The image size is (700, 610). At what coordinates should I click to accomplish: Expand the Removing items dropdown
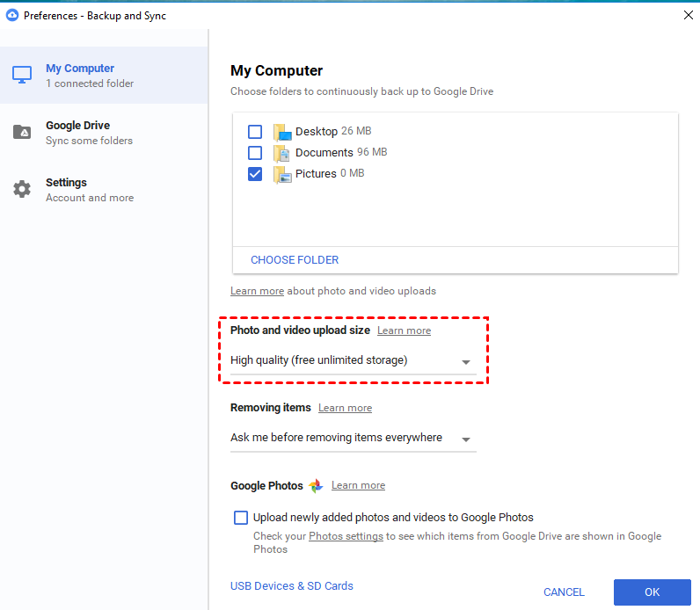(x=353, y=438)
